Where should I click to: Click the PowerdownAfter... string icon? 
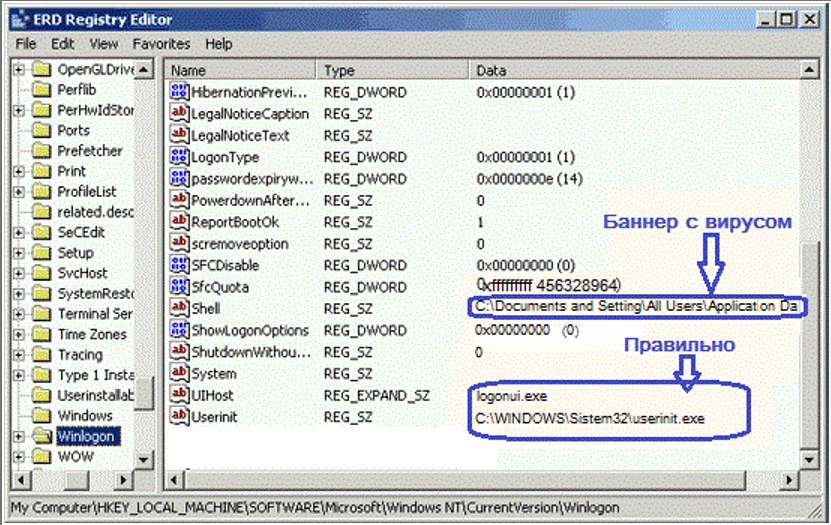click(x=180, y=200)
